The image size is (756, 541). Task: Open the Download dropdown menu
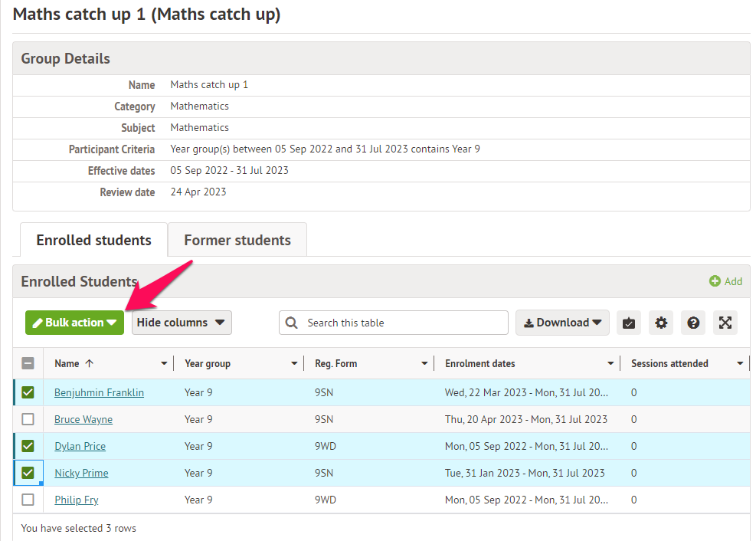click(562, 323)
